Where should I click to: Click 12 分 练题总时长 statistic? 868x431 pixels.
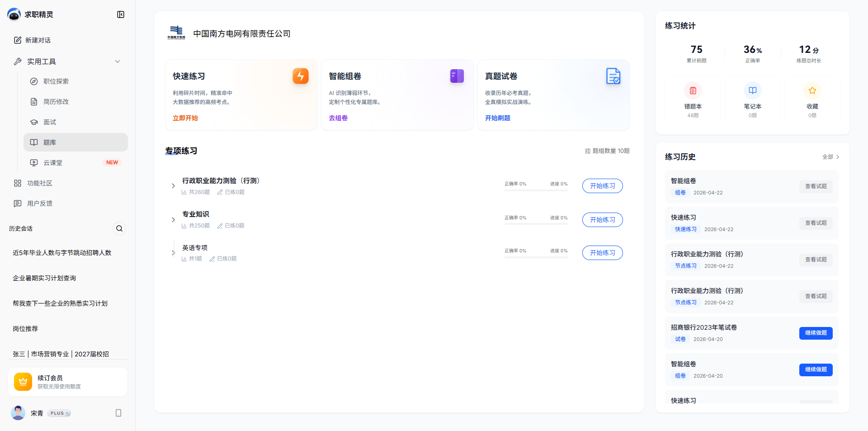pyautogui.click(x=809, y=53)
